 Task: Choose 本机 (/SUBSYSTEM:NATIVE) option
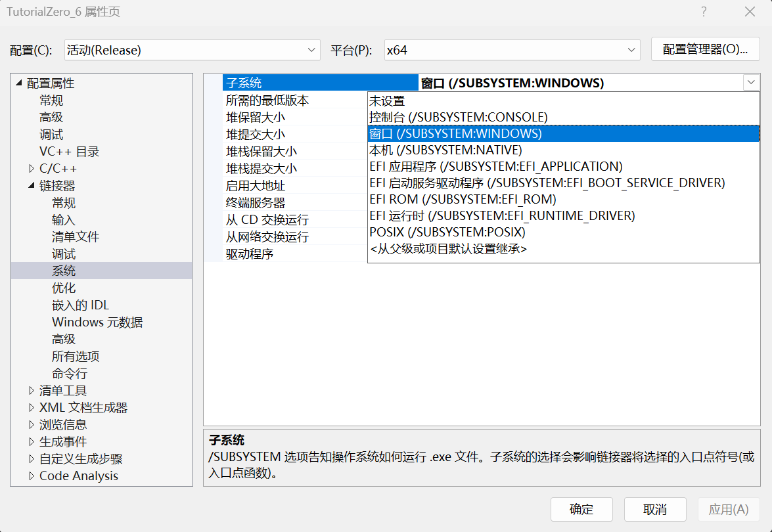(x=563, y=150)
